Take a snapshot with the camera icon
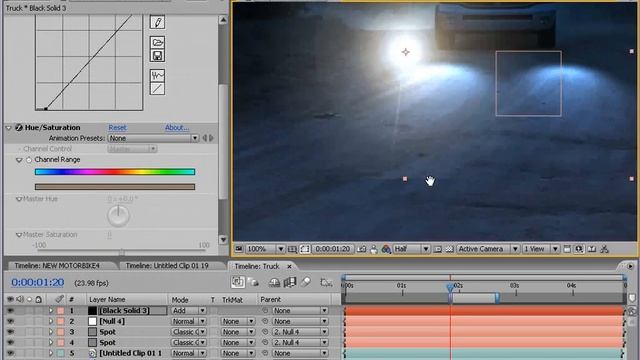The image size is (640, 360). (361, 249)
